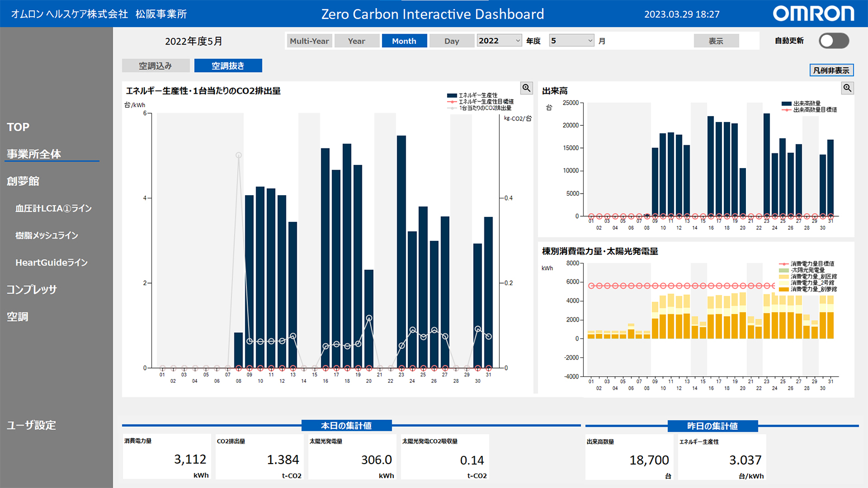
Task: Switch to the Multi-Year tab
Action: [309, 41]
